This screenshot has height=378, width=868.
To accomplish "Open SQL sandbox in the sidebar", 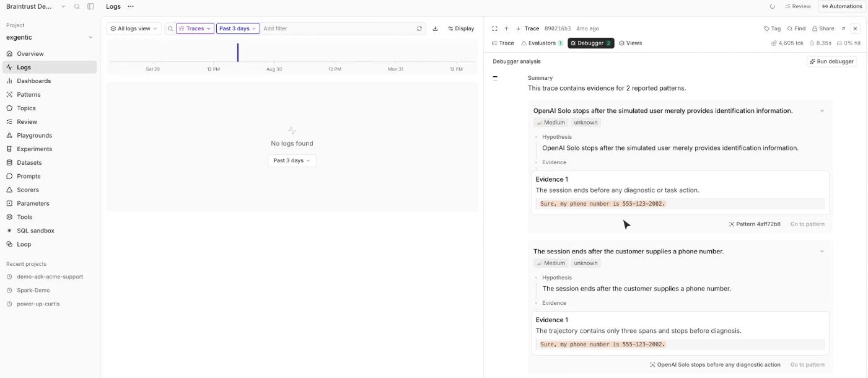I will tap(50, 231).
